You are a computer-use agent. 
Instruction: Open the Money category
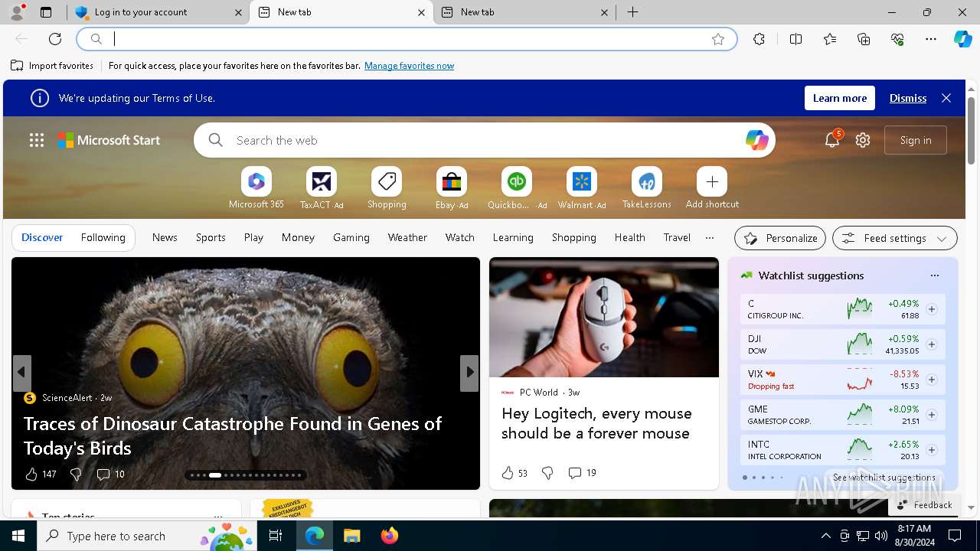click(298, 237)
